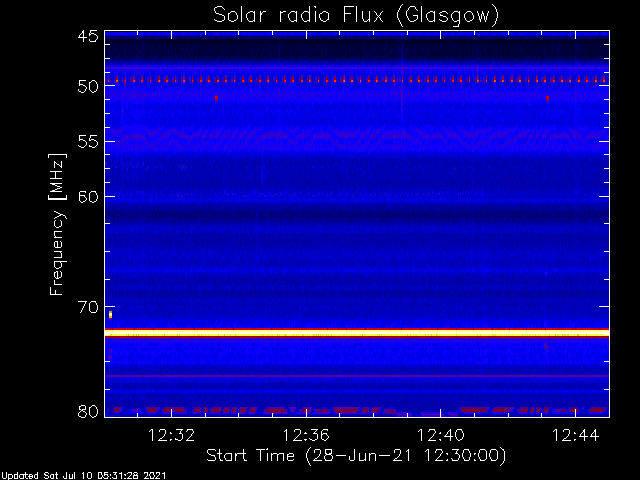Click the 12:44 time axis label
The image size is (640, 480).
coord(575,435)
